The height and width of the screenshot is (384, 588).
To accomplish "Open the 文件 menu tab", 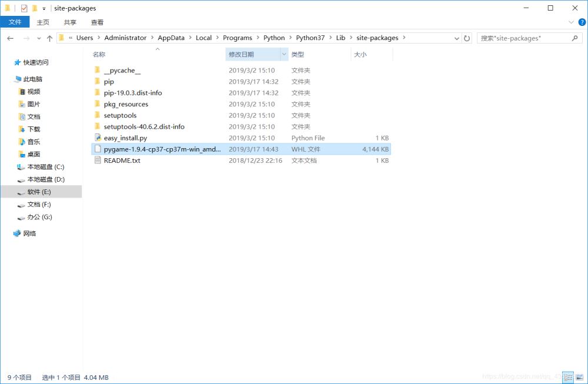I will click(15, 22).
